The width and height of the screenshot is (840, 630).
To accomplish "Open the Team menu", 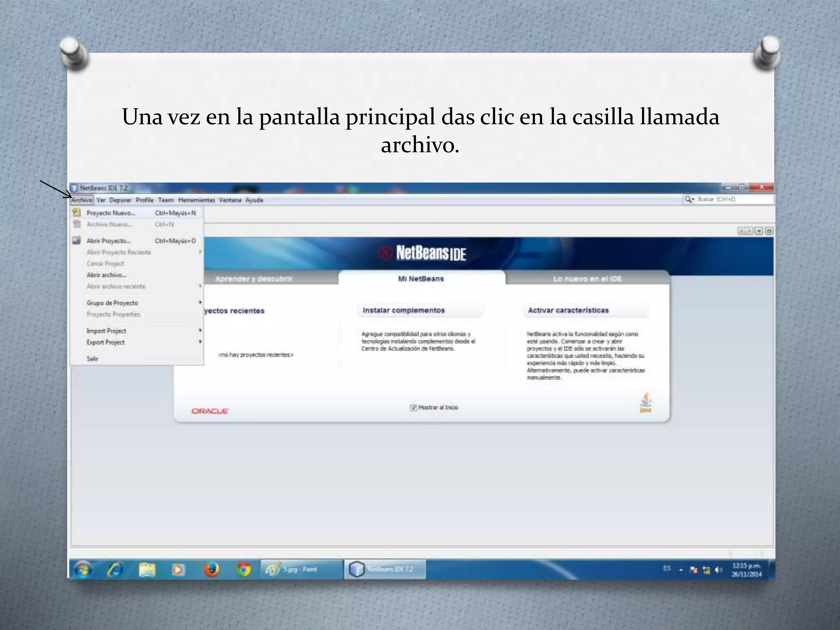I will pyautogui.click(x=166, y=200).
